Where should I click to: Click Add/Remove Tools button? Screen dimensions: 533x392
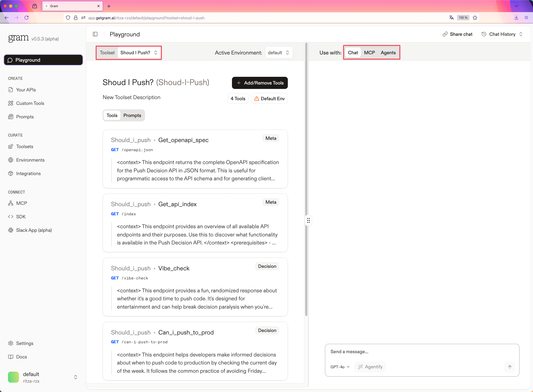point(260,83)
